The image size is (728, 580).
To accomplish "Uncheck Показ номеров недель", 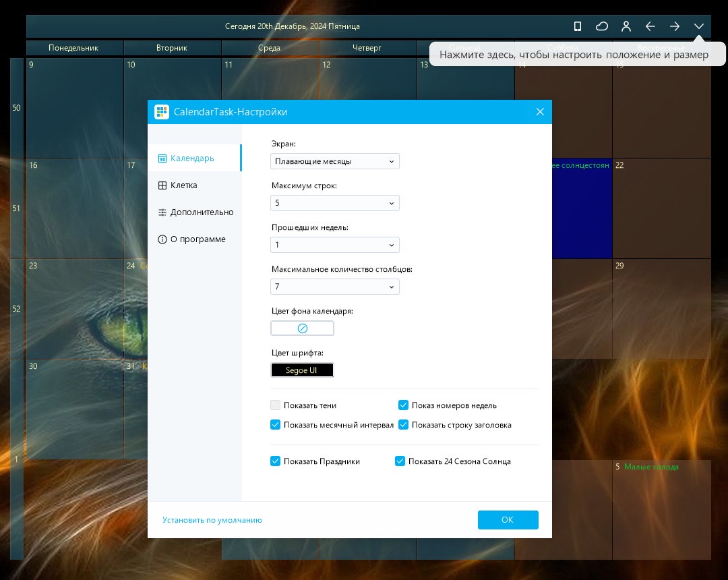I will pos(404,405).
